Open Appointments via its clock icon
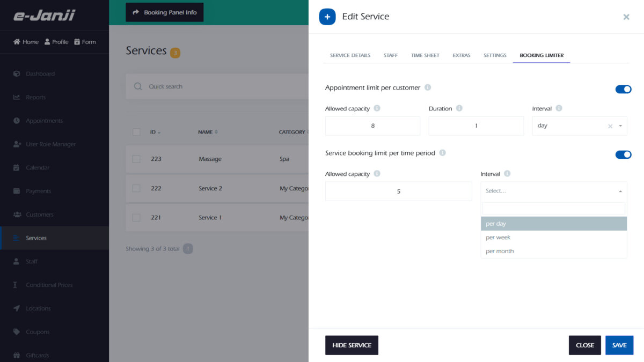 pyautogui.click(x=16, y=120)
